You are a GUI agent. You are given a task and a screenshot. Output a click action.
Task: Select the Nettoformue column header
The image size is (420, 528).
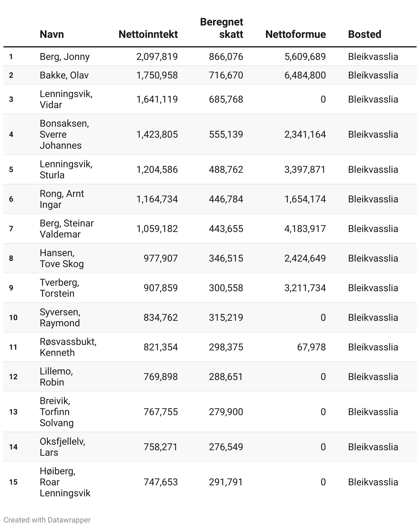coord(295,34)
